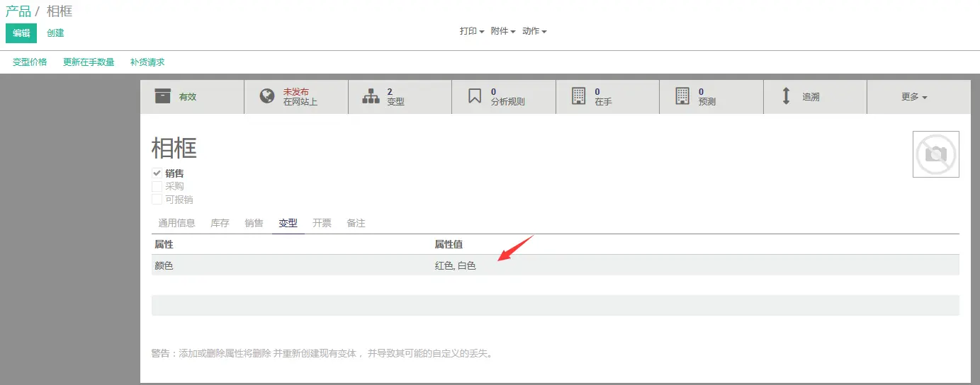Click the sitemap icon for 2 变型
The image size is (980, 385).
click(x=371, y=96)
